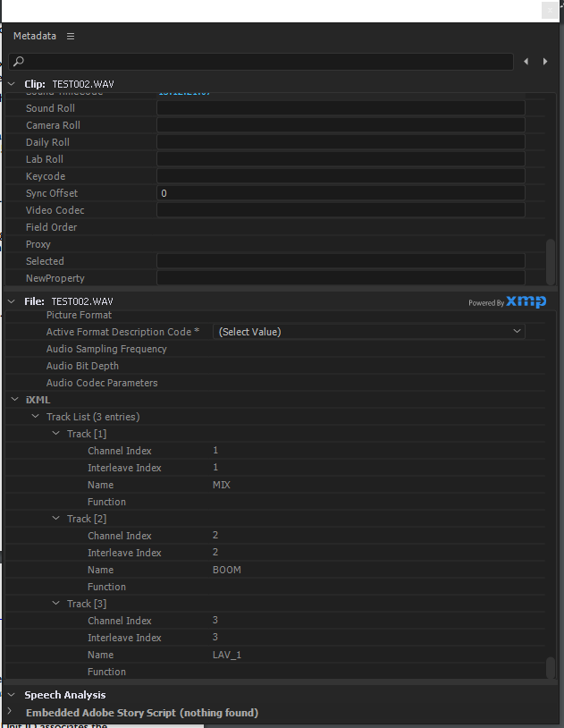Collapse Track [3] details
Viewport: 564px width, 728px height.
[55, 603]
